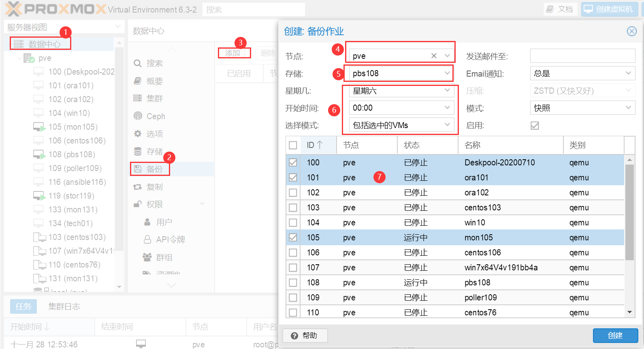Open the 服务器视图 view selector
The image size is (644, 349).
click(64, 27)
